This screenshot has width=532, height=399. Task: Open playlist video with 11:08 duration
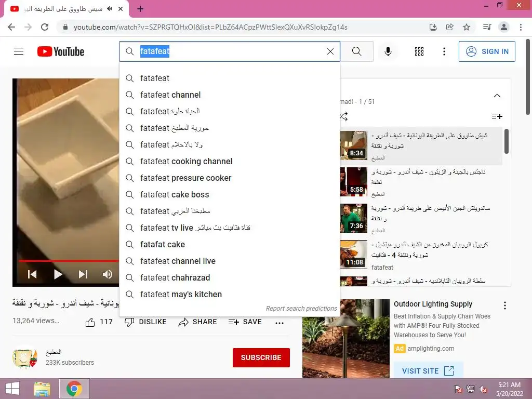click(421, 255)
